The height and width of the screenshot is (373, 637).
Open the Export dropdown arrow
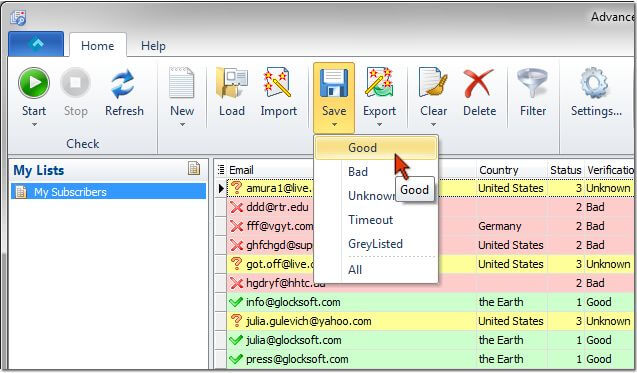pos(379,124)
